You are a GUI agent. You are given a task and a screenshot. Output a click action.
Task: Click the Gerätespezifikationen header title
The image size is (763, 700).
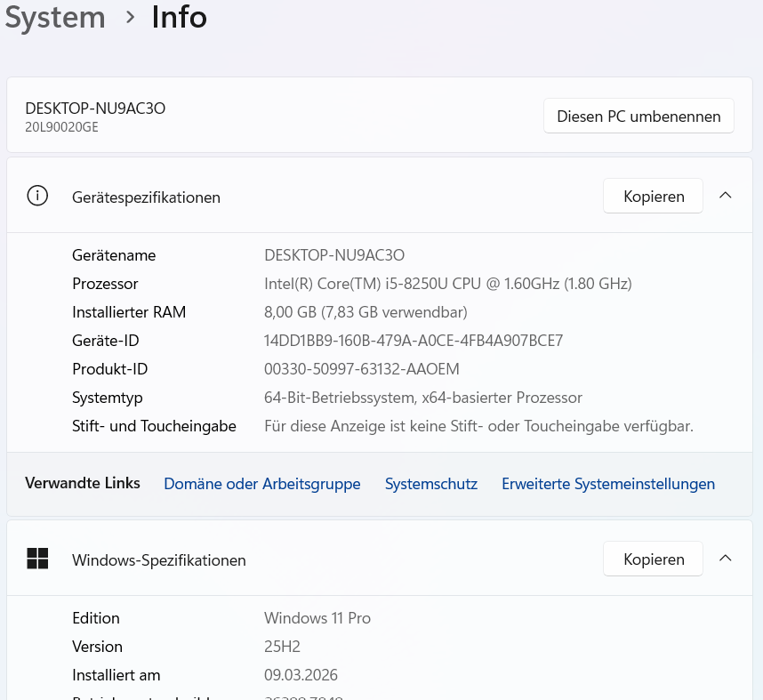[x=146, y=197]
